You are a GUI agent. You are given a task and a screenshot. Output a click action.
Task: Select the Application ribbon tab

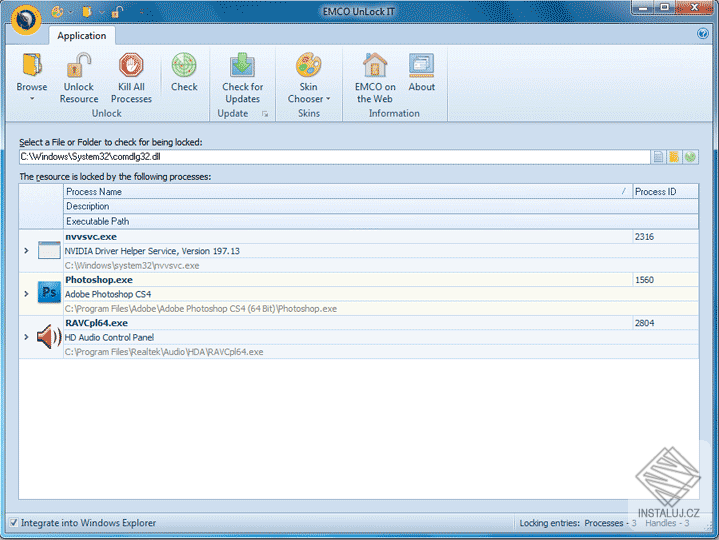[82, 36]
